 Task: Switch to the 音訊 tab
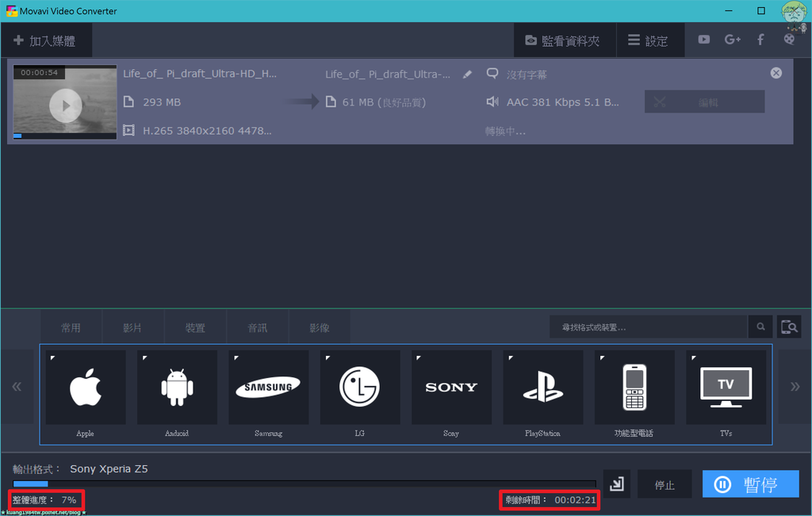click(258, 327)
